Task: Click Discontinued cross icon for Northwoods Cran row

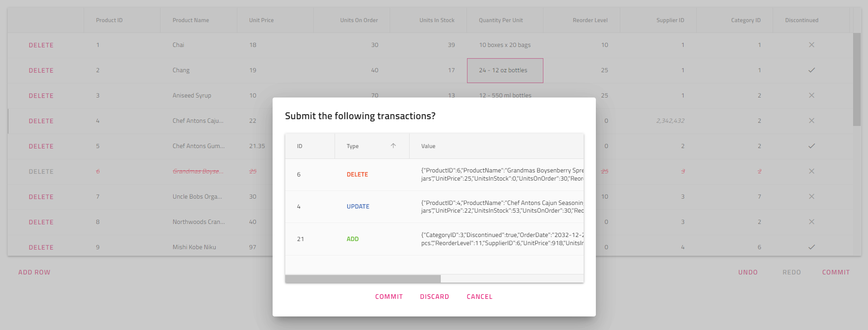Action: (811, 222)
